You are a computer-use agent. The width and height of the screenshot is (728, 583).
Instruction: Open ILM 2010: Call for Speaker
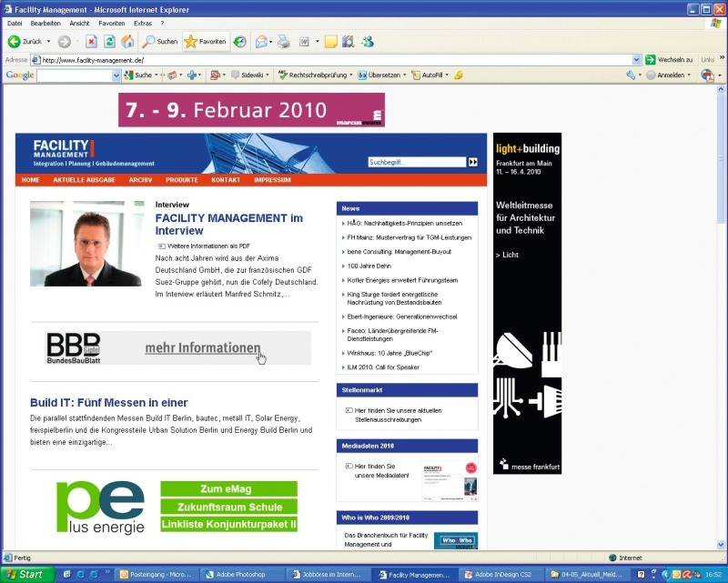[383, 367]
